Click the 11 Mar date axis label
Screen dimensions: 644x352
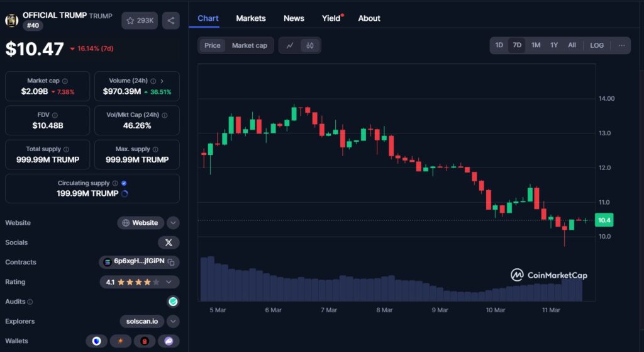[x=551, y=310]
